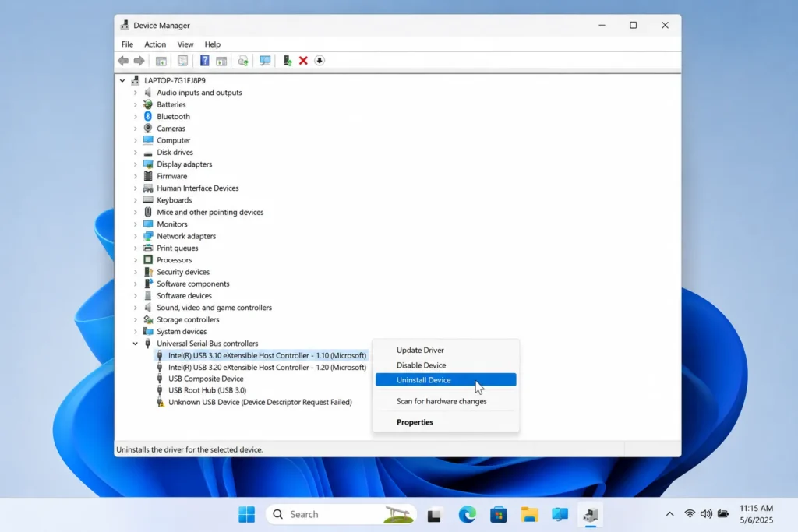Click the Back arrow toolbar icon
The width and height of the screenshot is (798, 532).
click(x=123, y=61)
